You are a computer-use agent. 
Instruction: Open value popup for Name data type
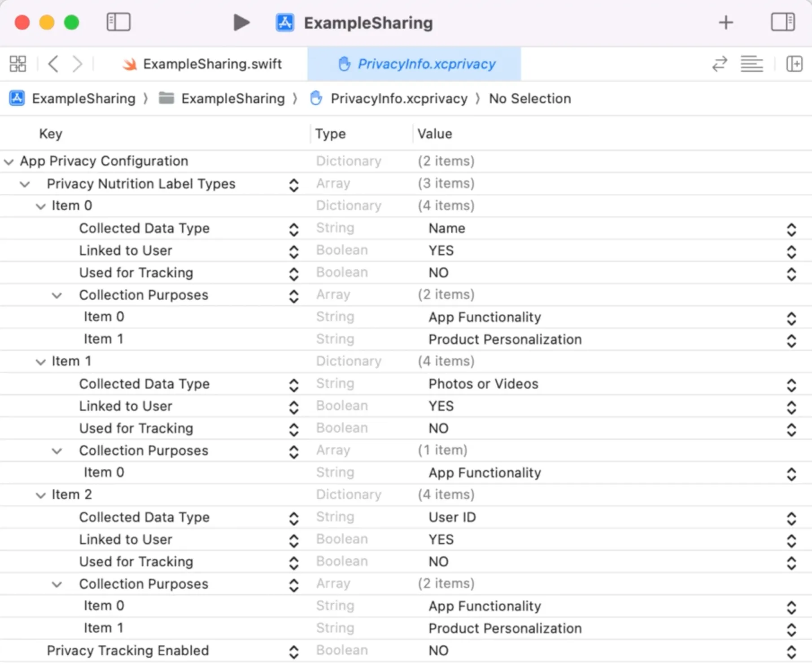pos(791,229)
